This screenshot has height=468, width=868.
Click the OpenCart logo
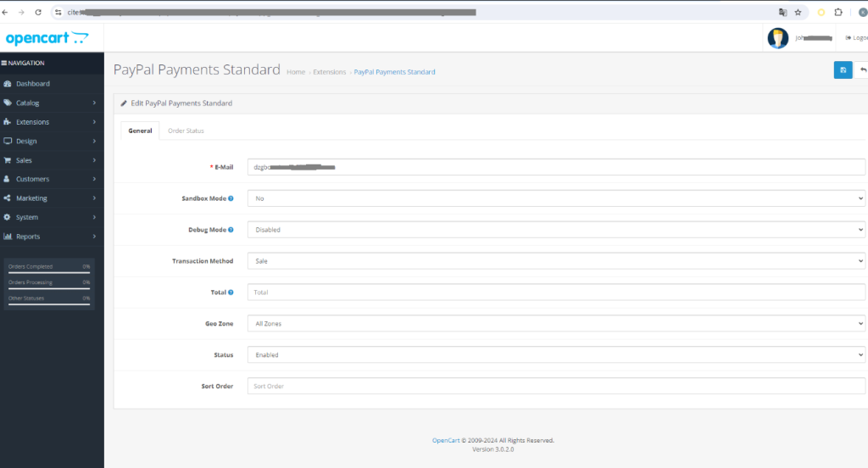tap(47, 38)
